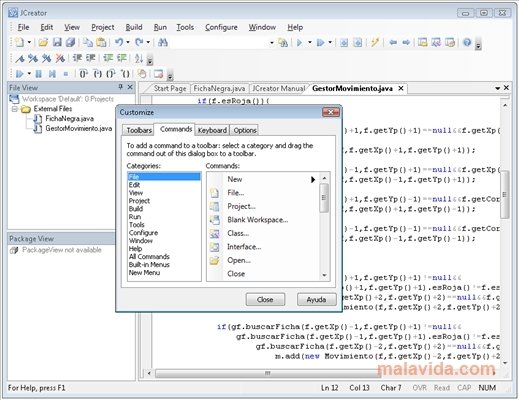Open the Build menu
The image size is (519, 400).
134,27
